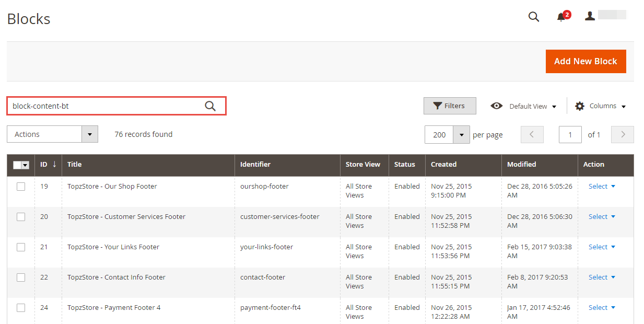The width and height of the screenshot is (644, 324).
Task: Select checkbox for Customer Services Footer row
Action: tap(21, 217)
